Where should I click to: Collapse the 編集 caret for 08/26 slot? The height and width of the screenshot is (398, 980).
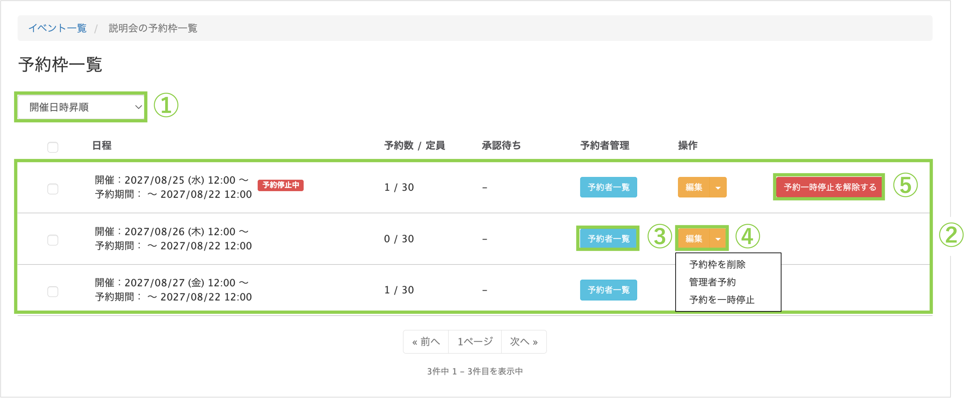click(718, 239)
